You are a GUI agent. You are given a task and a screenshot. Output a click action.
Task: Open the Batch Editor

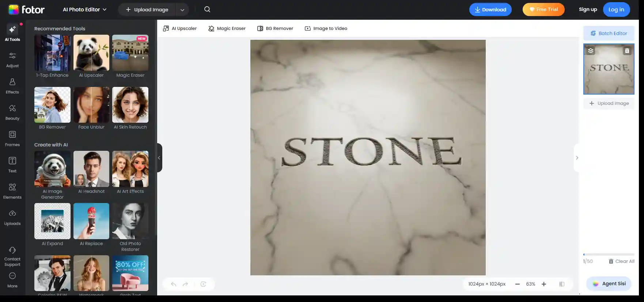pos(609,33)
